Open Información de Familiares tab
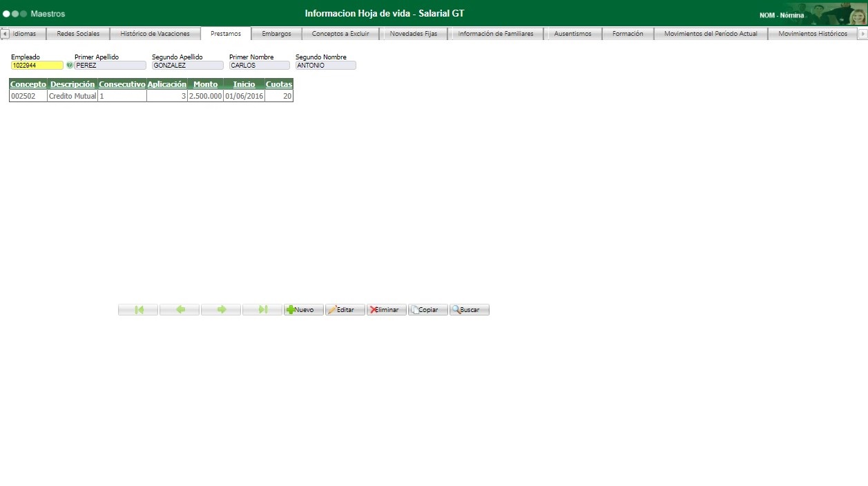The image size is (868, 486). (x=496, y=33)
